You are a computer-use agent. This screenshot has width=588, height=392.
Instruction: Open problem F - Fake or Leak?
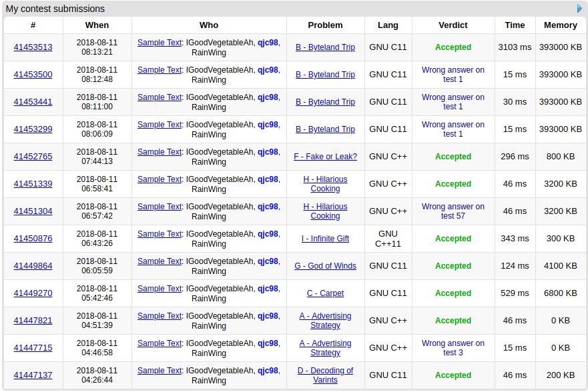(x=325, y=157)
